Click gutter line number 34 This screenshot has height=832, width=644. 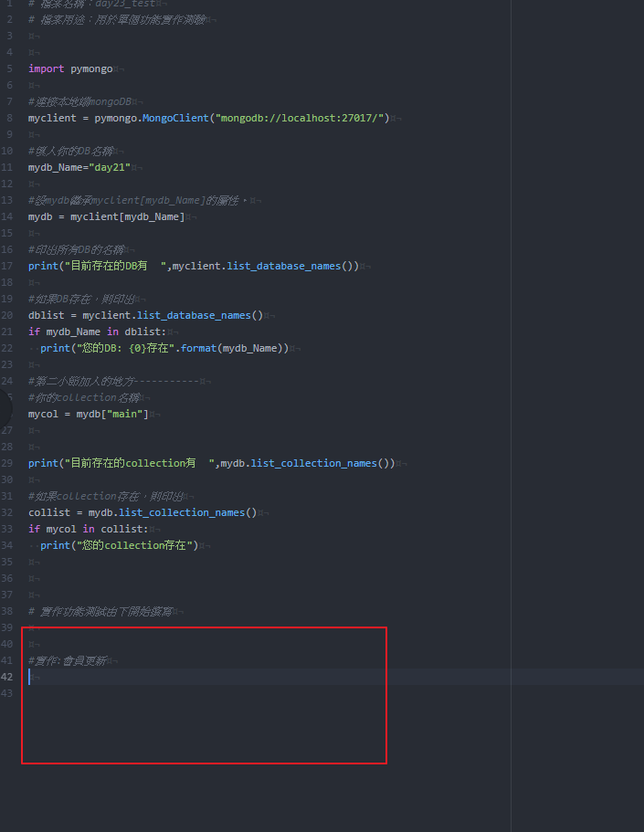7,545
